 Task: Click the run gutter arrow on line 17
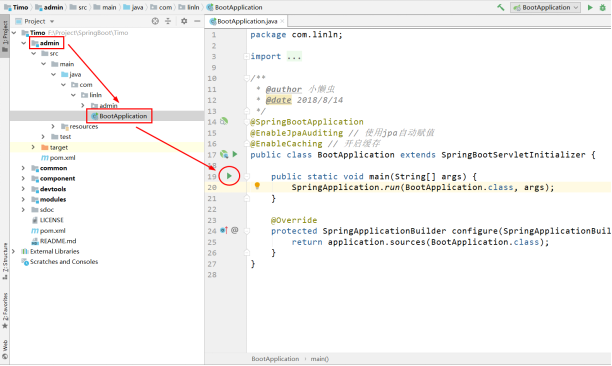point(235,154)
